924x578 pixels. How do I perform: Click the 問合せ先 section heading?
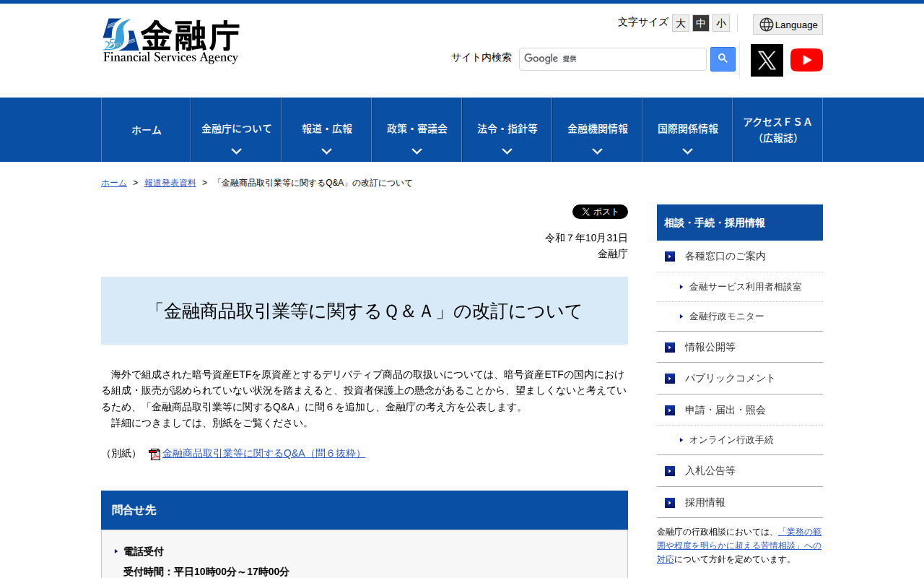coord(365,510)
